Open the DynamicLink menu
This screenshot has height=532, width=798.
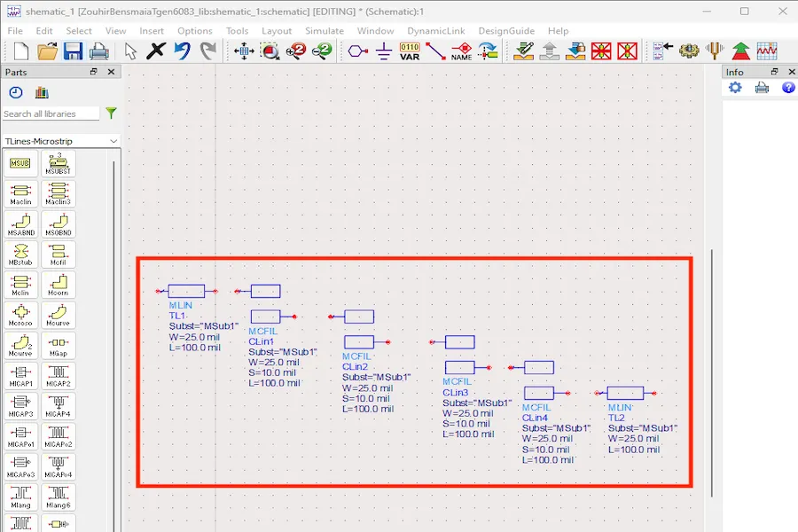(436, 31)
